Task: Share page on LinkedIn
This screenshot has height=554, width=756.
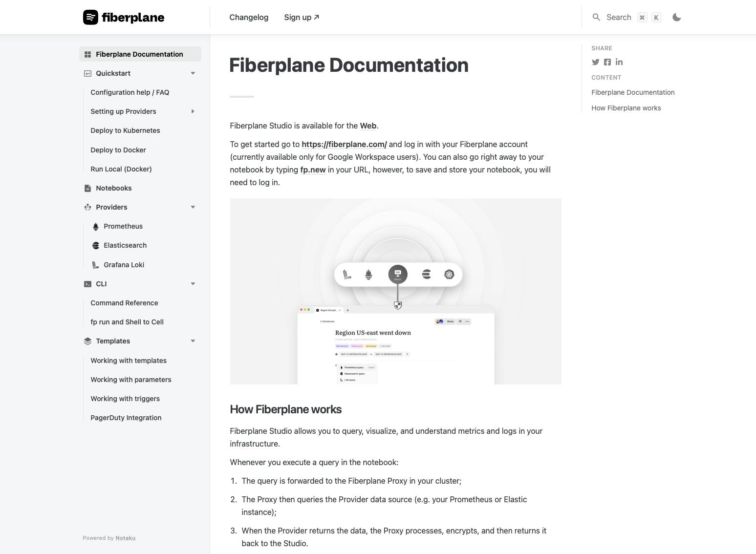Action: click(619, 62)
